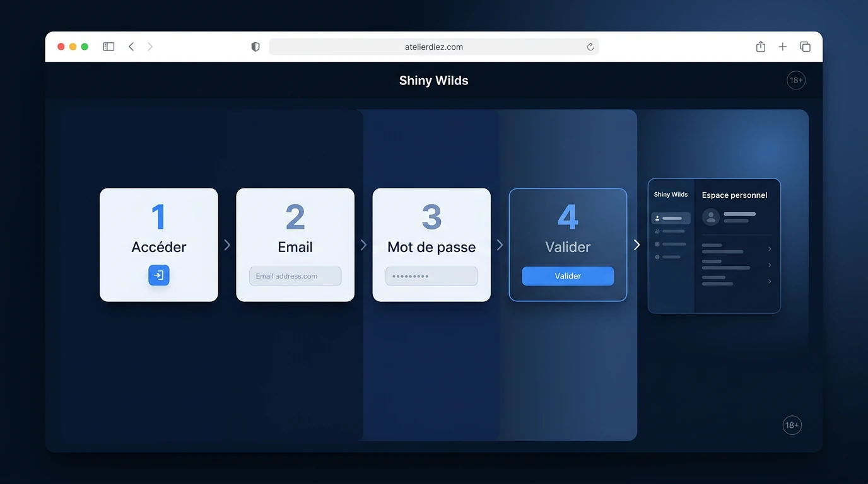This screenshot has width=868, height=484.
Task: Open the Share icon in the toolbar
Action: pos(761,47)
